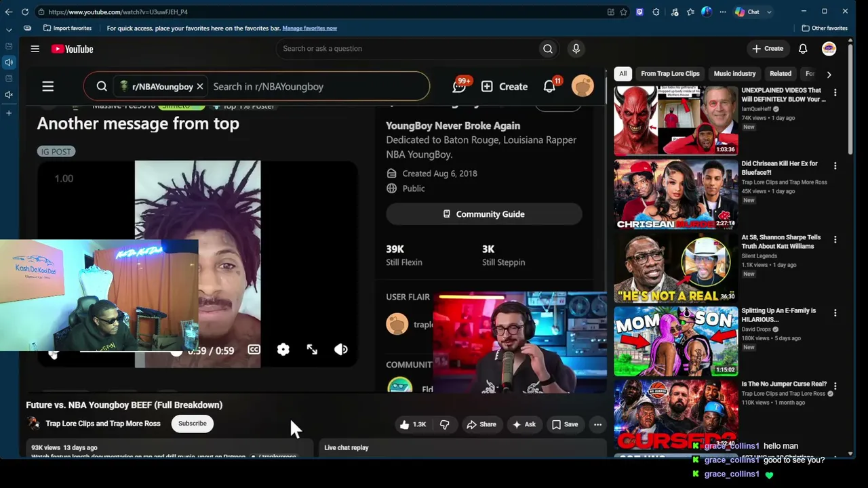Open the Shannon Sharpe video thumbnail
868x488 pixels.
(675, 268)
